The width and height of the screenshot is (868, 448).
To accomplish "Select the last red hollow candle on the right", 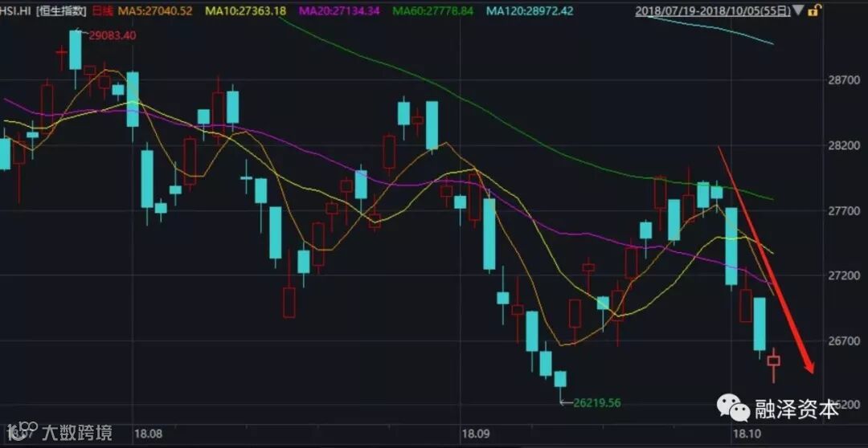I will tap(773, 365).
